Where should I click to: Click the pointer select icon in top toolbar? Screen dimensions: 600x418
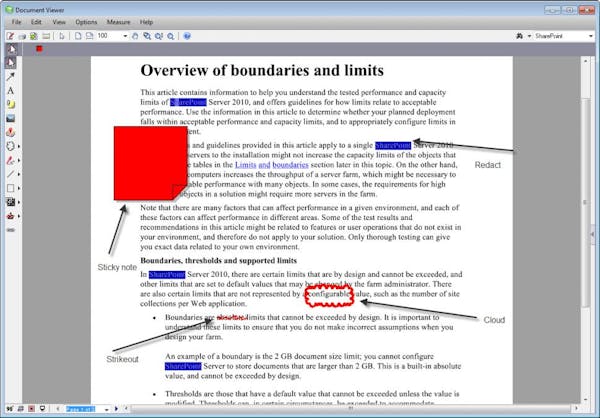[62, 36]
